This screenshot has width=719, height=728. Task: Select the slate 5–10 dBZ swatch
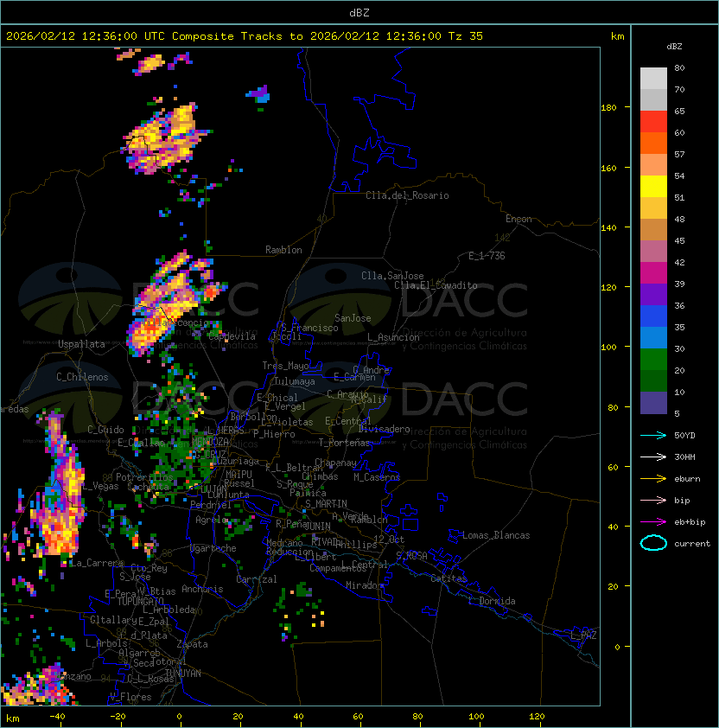tap(653, 403)
